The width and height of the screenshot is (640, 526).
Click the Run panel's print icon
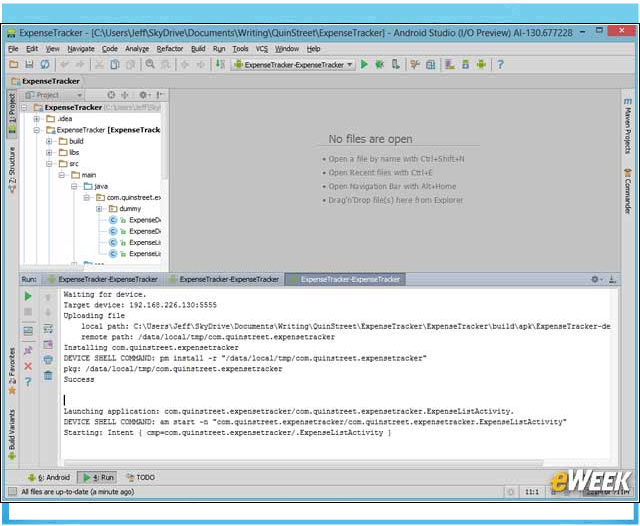coord(48,360)
